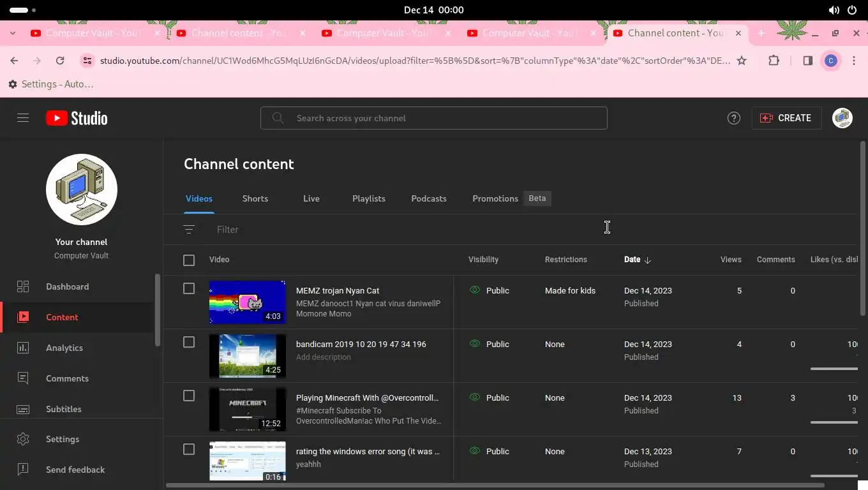Click the Search across your channel field
Screen dimensions: 868x490
tap(434, 118)
